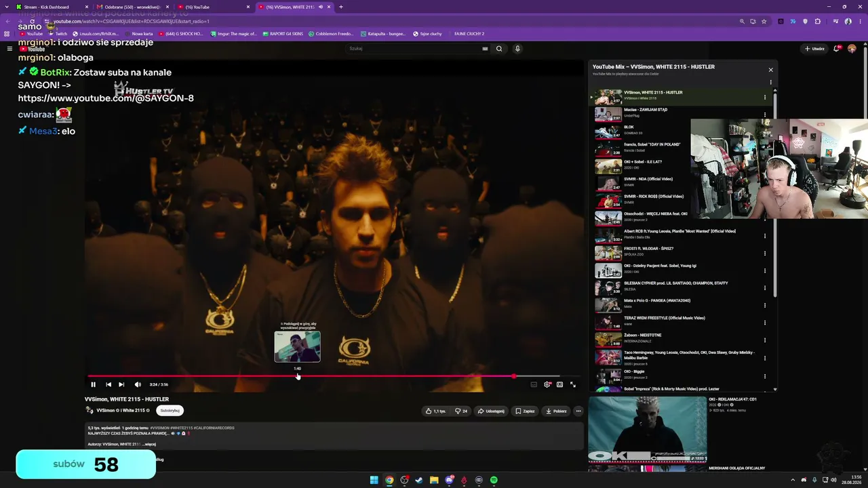Open YouTube account avatar menu

tap(852, 49)
